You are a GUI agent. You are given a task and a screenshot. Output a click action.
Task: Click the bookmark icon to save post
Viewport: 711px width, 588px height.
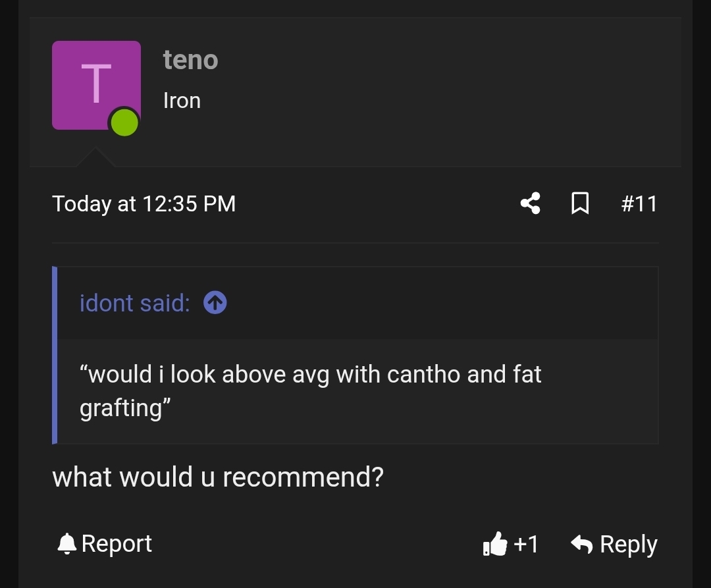(580, 203)
